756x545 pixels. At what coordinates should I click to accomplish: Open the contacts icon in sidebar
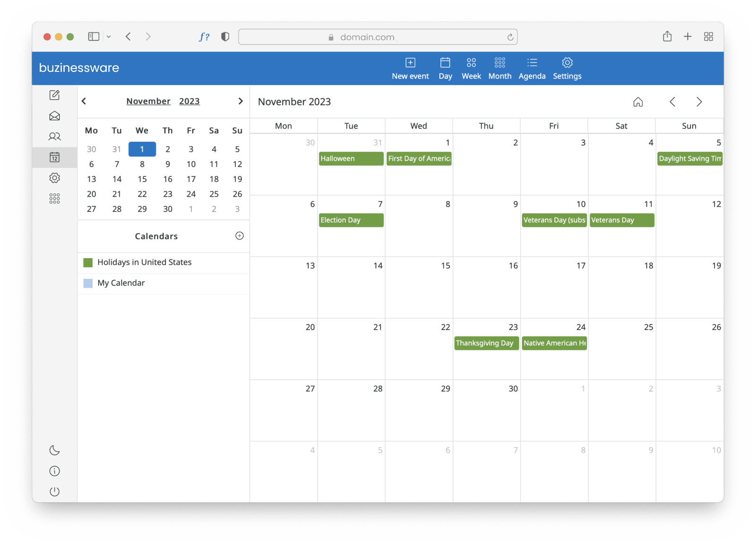pyautogui.click(x=54, y=137)
